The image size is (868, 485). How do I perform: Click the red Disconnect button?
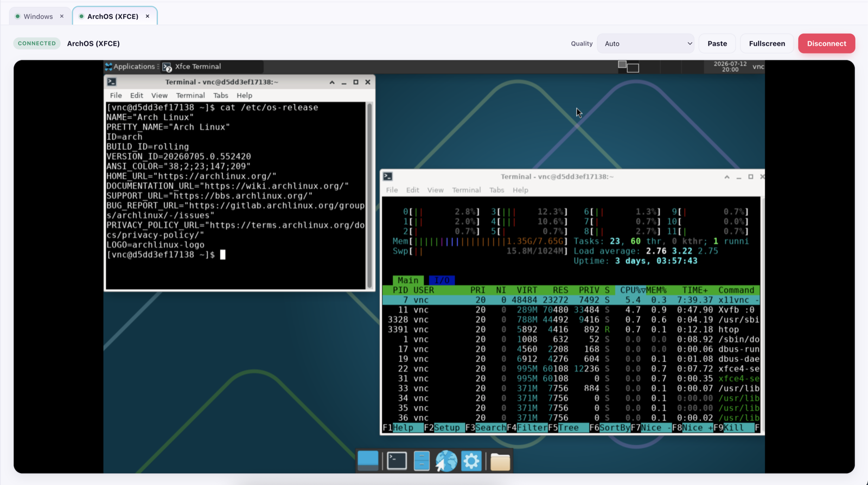826,43
